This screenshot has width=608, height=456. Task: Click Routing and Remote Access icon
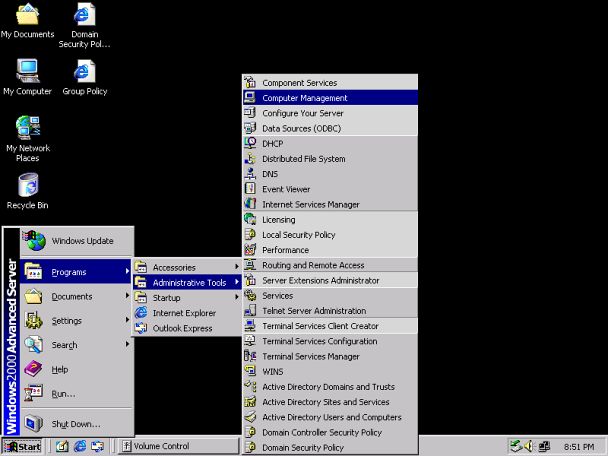click(250, 265)
